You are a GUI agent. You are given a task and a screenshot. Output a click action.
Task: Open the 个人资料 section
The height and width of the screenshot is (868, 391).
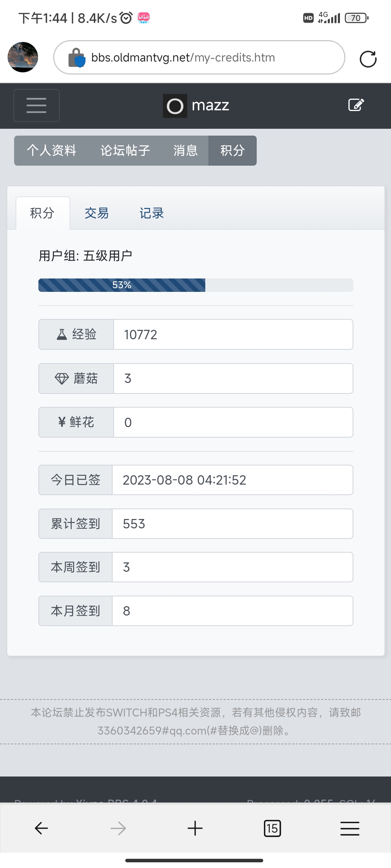(51, 150)
